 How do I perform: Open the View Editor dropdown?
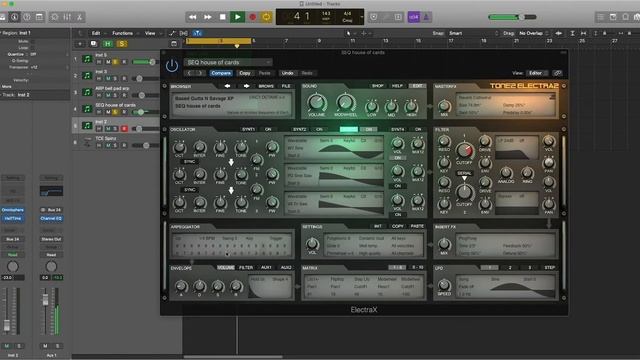538,73
